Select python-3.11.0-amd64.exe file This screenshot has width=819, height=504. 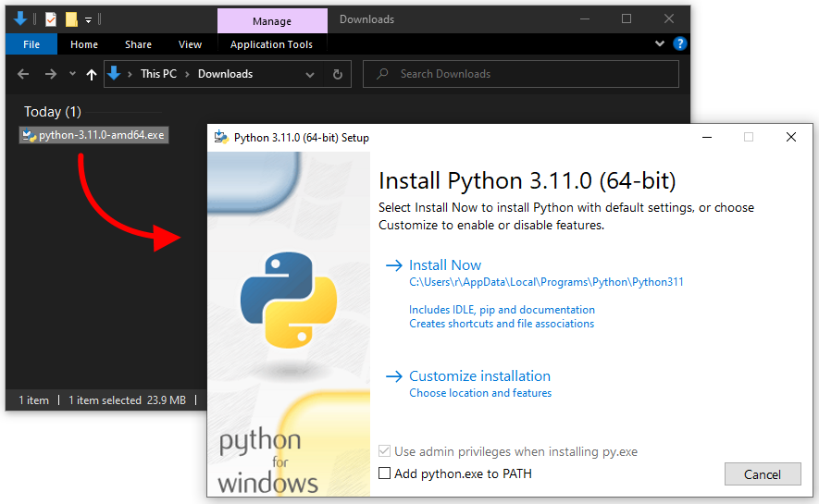(94, 135)
